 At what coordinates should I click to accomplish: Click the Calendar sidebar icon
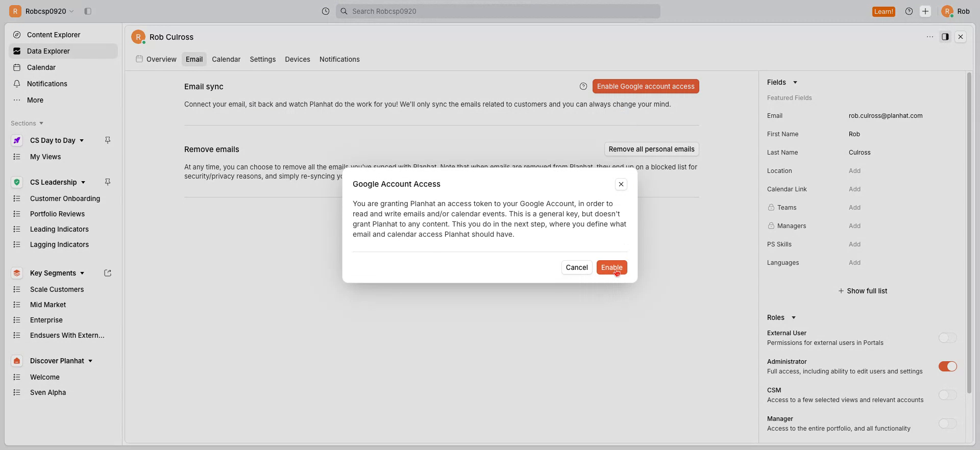17,67
